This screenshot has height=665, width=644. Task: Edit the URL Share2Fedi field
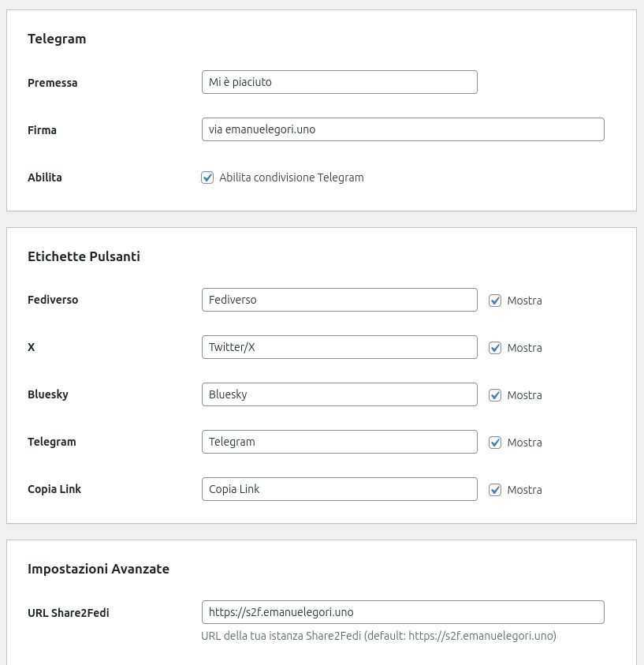pos(402,612)
